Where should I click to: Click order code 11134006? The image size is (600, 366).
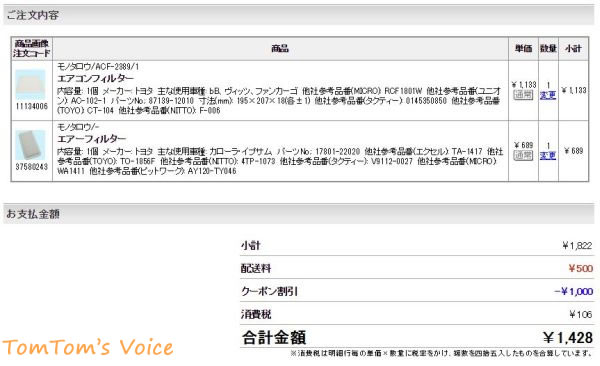(x=31, y=106)
